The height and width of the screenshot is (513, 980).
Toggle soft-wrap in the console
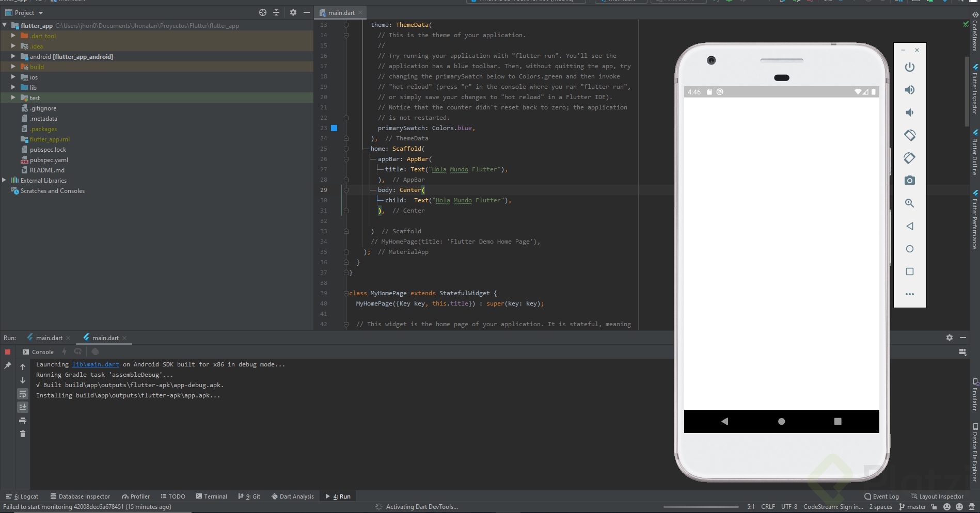tap(23, 394)
